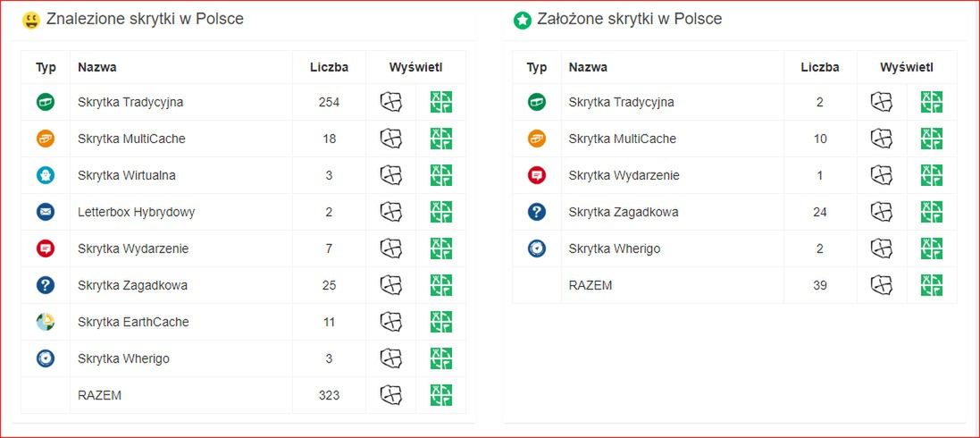View hidden Skrytka Wydarzenie on Poland map
Image resolution: width=980 pixels, height=438 pixels.
point(882,175)
